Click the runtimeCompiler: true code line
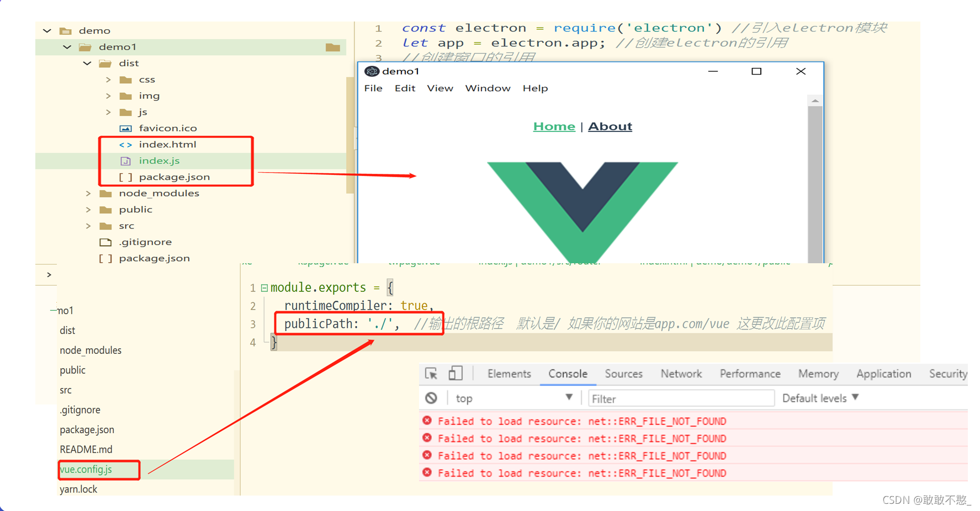980x511 pixels. click(359, 306)
